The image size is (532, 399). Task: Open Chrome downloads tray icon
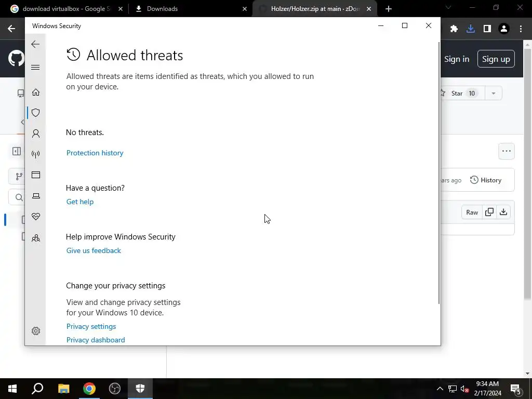471,29
